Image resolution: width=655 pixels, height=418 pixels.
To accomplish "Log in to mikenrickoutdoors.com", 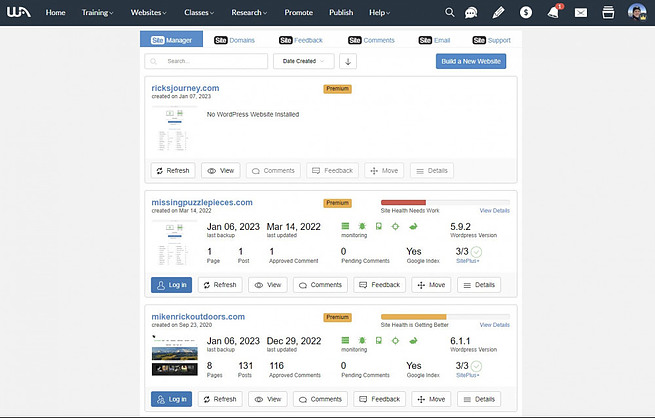I will [x=171, y=399].
